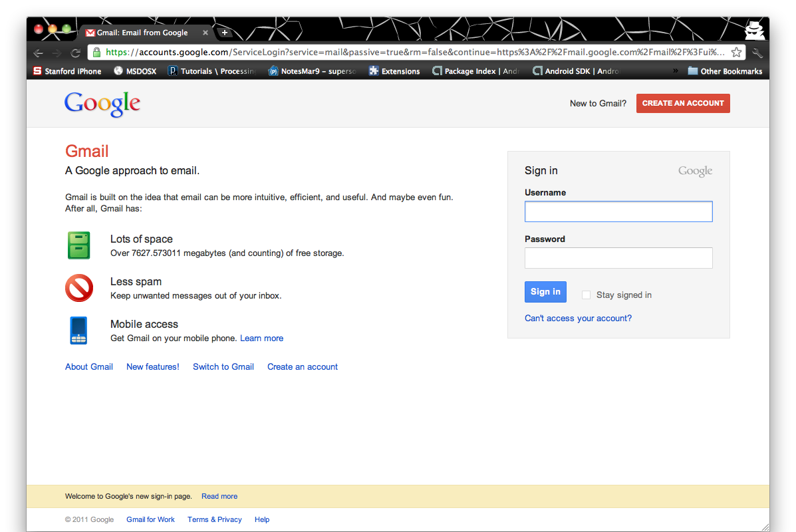Open the wrench settings menu
The width and height of the screenshot is (796, 532).
point(757,53)
